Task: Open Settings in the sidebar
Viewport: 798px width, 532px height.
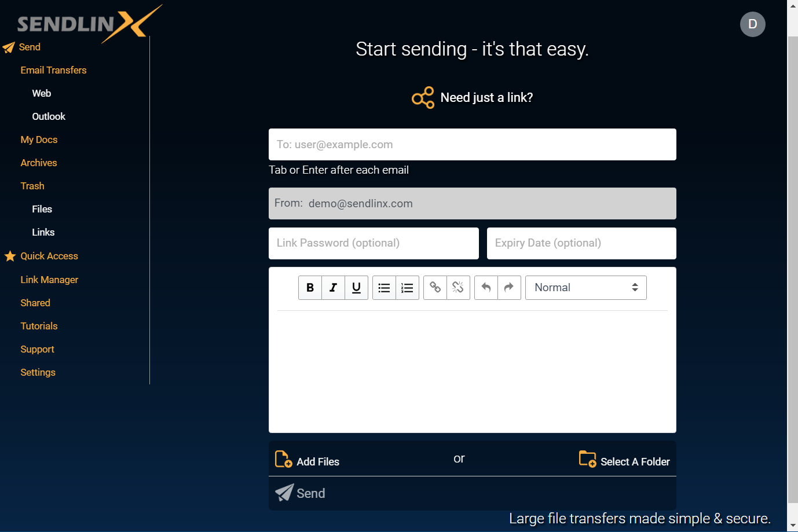Action: tap(38, 373)
